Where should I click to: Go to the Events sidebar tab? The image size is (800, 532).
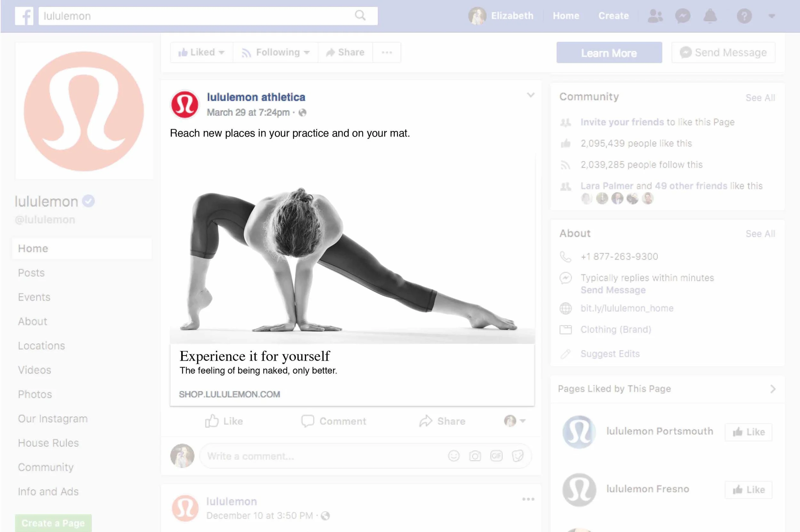pyautogui.click(x=34, y=297)
